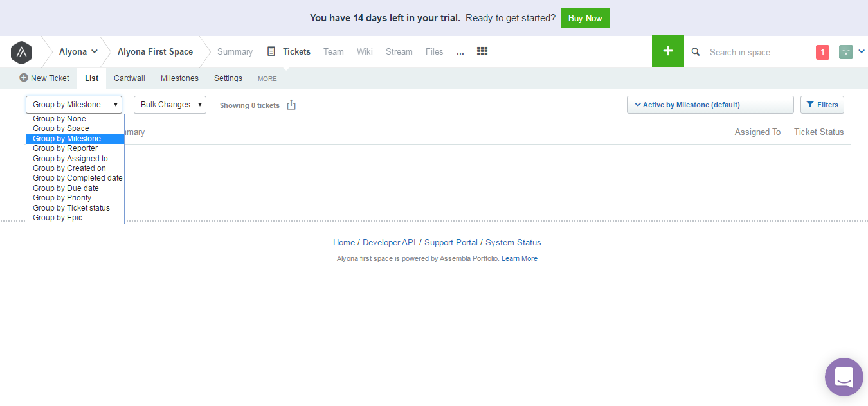Screen dimensions: 868x406
Task: Expand Active by Milestone filter dropdown
Action: click(710, 105)
